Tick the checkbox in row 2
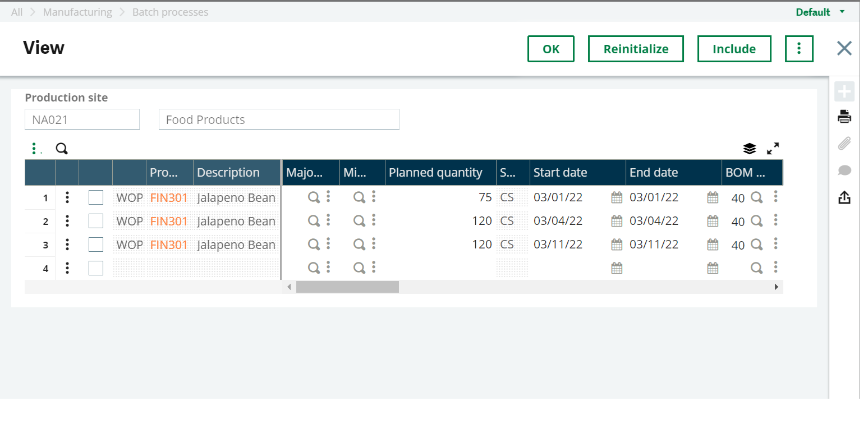The height and width of the screenshot is (429, 868). (x=96, y=221)
